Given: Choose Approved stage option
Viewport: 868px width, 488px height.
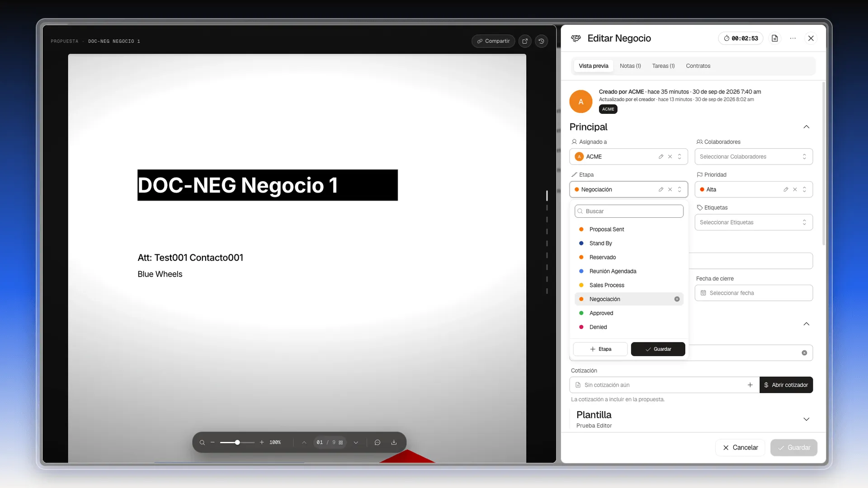Looking at the screenshot, I should pyautogui.click(x=629, y=313).
